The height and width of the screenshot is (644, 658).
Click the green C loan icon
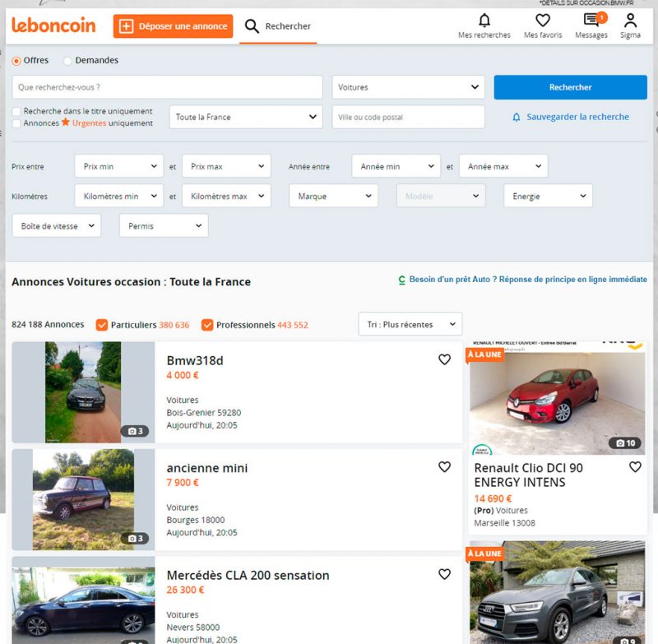pyautogui.click(x=401, y=280)
